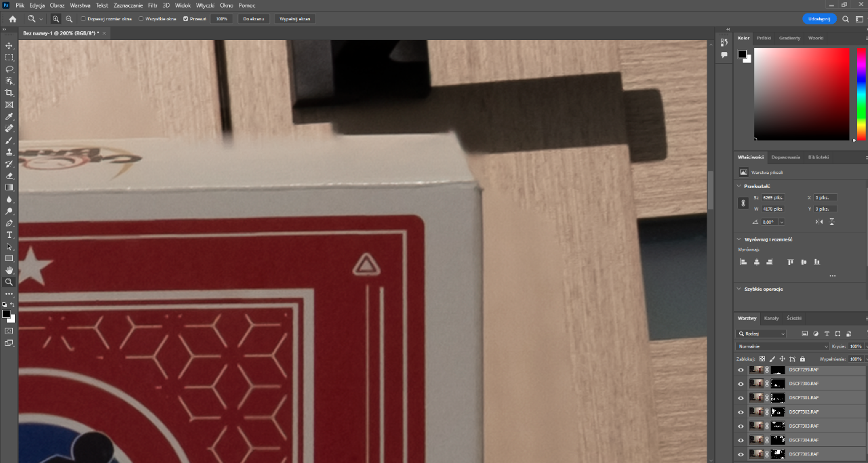This screenshot has height=463, width=868.
Task: Hide the DSCF7301.RAF layer
Action: tap(741, 398)
